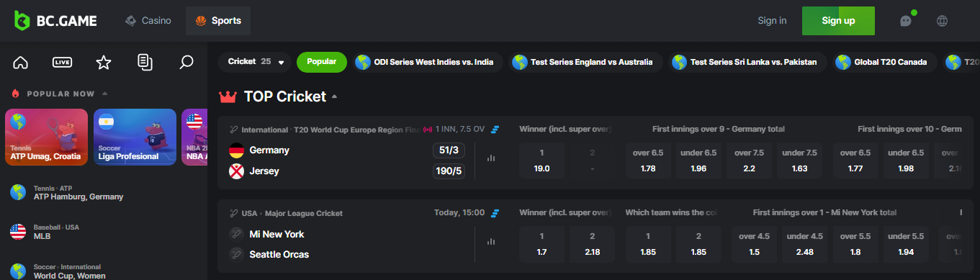This screenshot has height=280, width=980.
Task: Select Test Series England vs Australia chip
Action: (x=585, y=62)
